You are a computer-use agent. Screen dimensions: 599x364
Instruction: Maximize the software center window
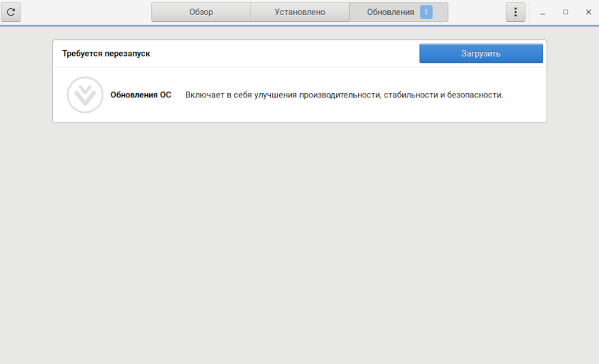point(565,12)
